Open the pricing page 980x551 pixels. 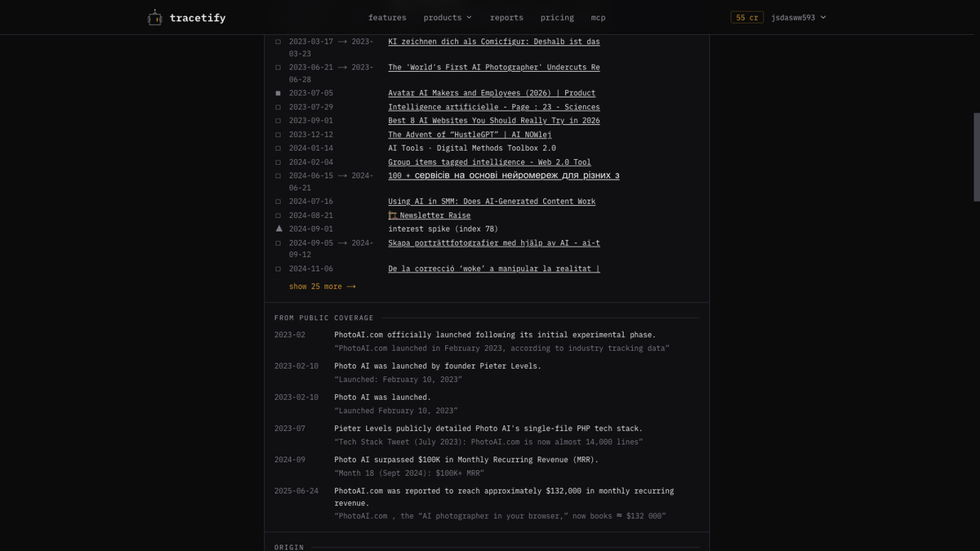pos(557,17)
